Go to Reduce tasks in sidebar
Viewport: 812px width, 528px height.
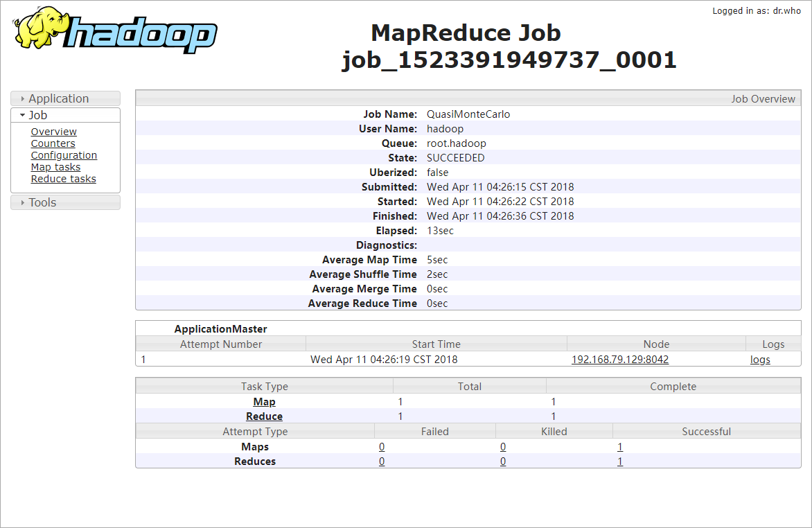pyautogui.click(x=63, y=179)
